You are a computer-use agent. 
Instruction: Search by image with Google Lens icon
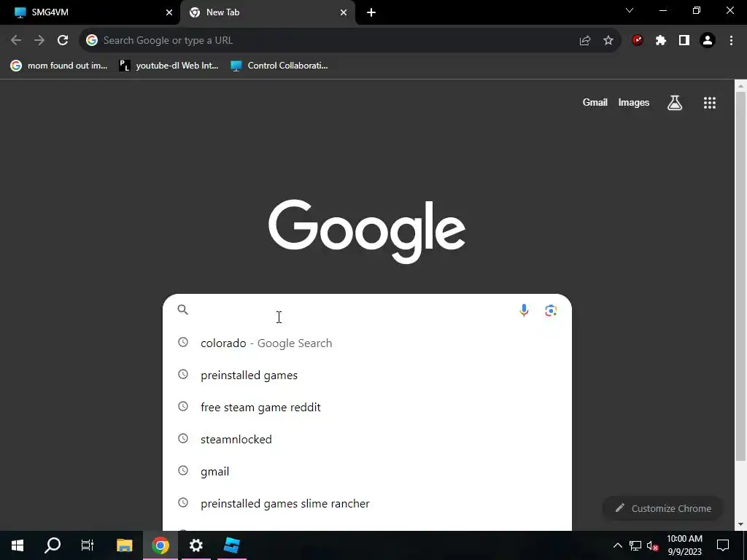tap(551, 311)
